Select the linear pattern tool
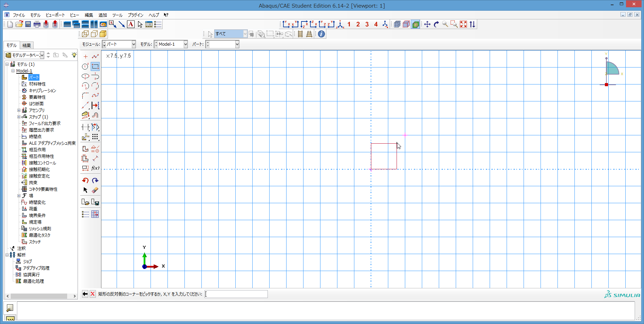The image size is (644, 324). point(95,137)
